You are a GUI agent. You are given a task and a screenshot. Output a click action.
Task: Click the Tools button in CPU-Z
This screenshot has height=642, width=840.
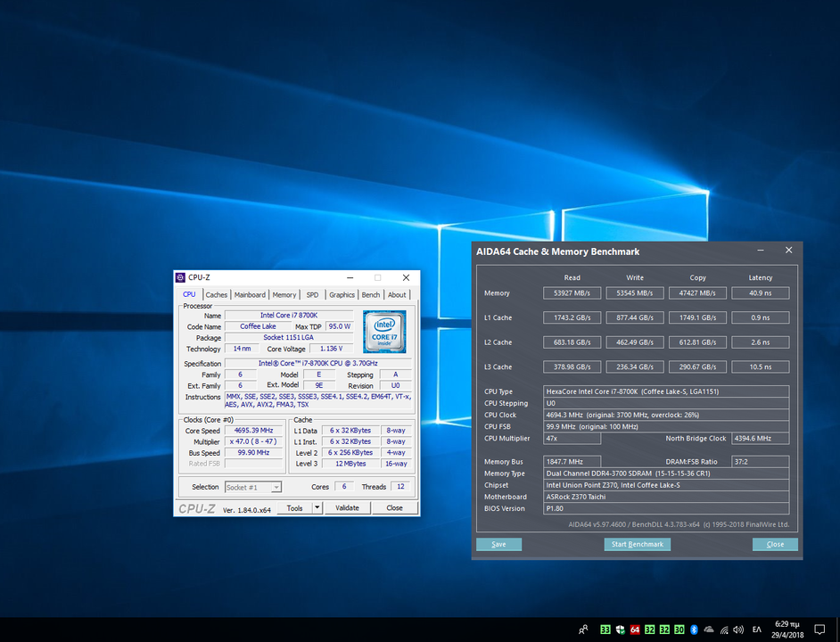pyautogui.click(x=294, y=508)
